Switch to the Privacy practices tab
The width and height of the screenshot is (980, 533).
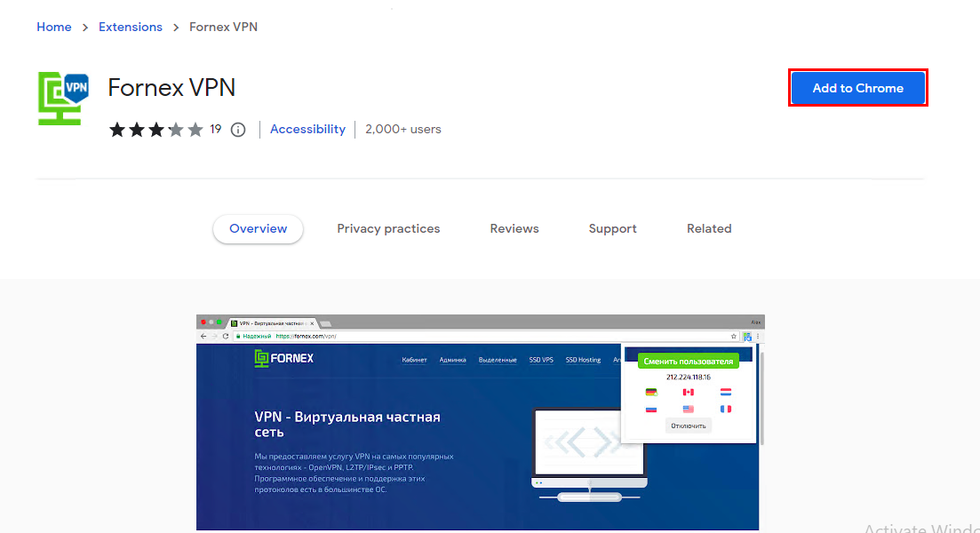click(x=389, y=228)
